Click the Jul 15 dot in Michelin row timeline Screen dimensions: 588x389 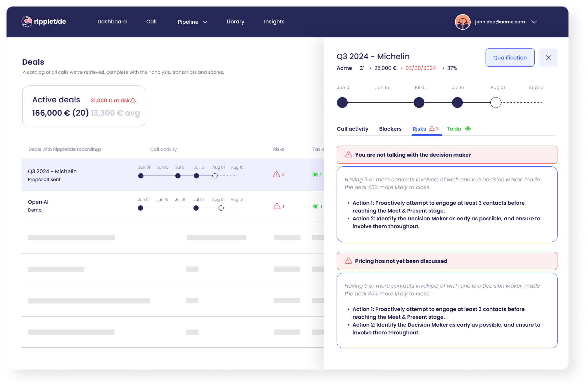[x=196, y=176]
